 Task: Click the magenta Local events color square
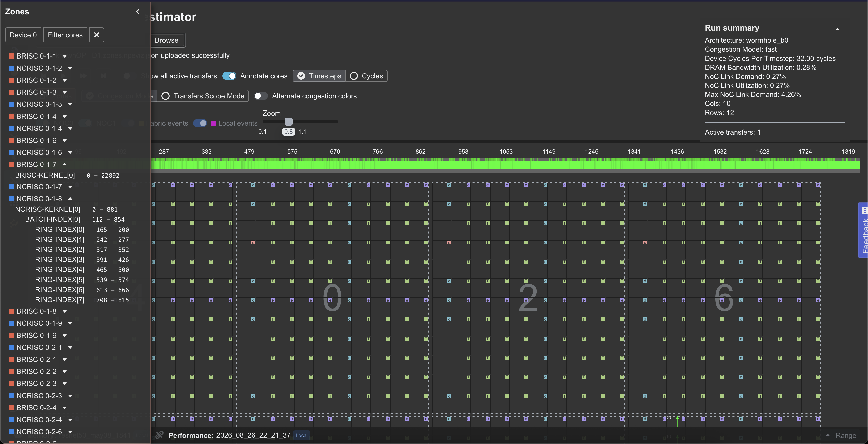coord(214,123)
